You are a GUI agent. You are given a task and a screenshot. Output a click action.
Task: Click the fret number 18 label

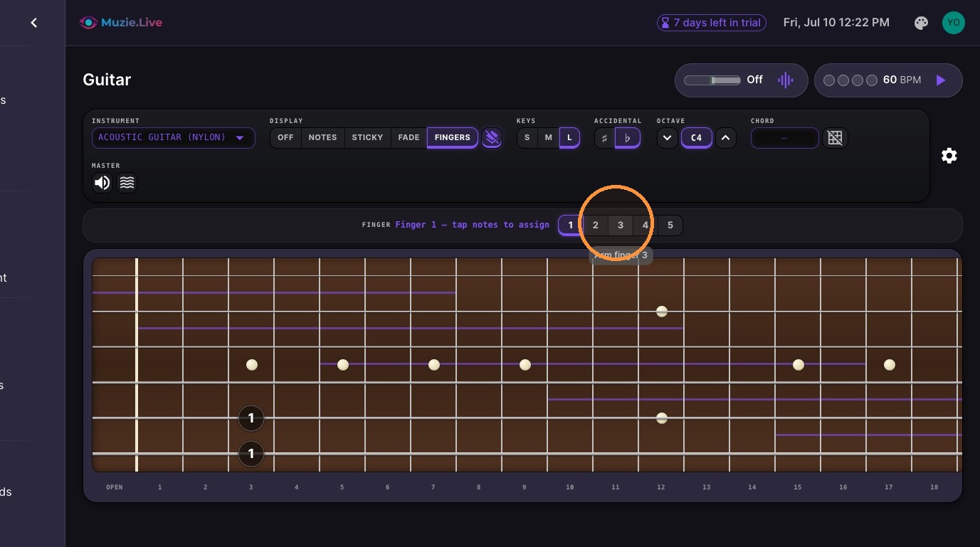[934, 487]
